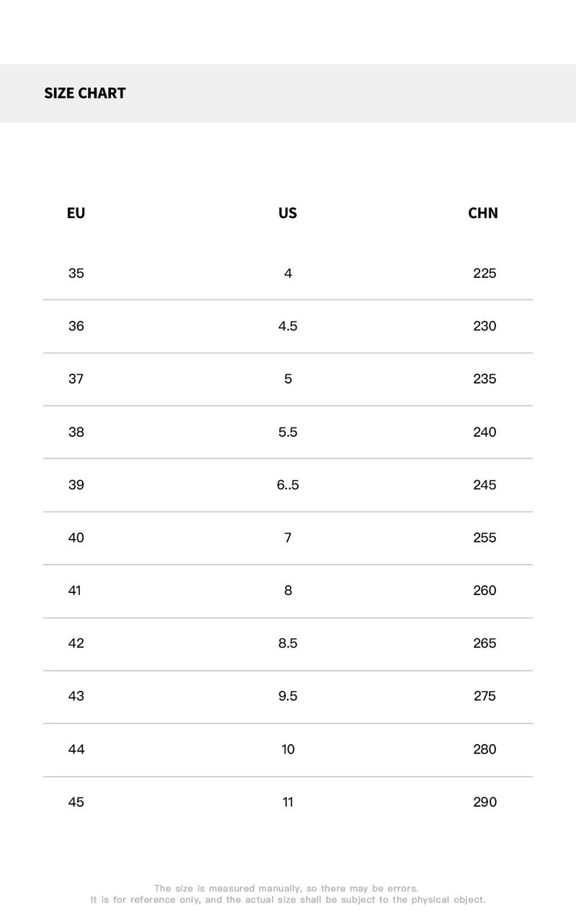
Task: Click US size 11 value
Action: click(x=288, y=802)
